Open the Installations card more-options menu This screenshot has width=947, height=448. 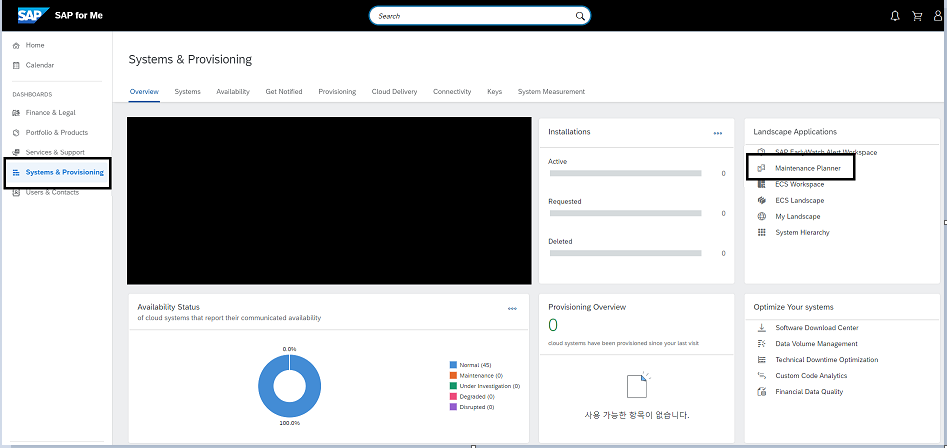click(x=717, y=133)
